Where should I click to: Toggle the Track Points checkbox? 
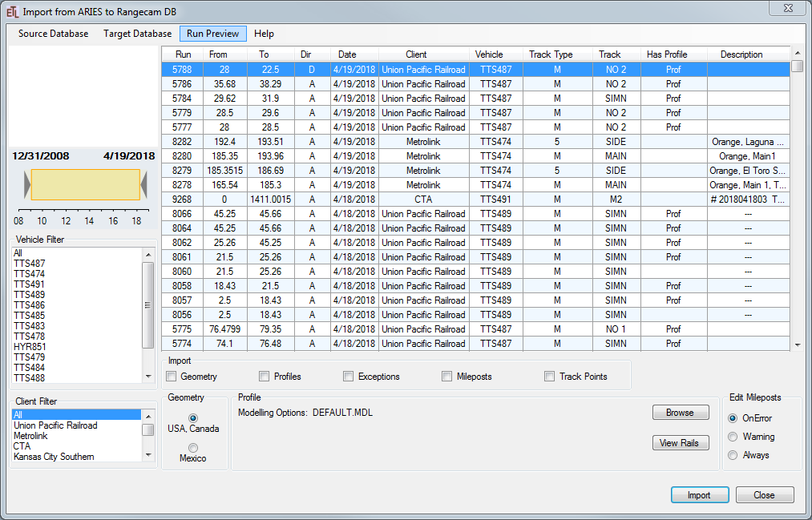(549, 377)
